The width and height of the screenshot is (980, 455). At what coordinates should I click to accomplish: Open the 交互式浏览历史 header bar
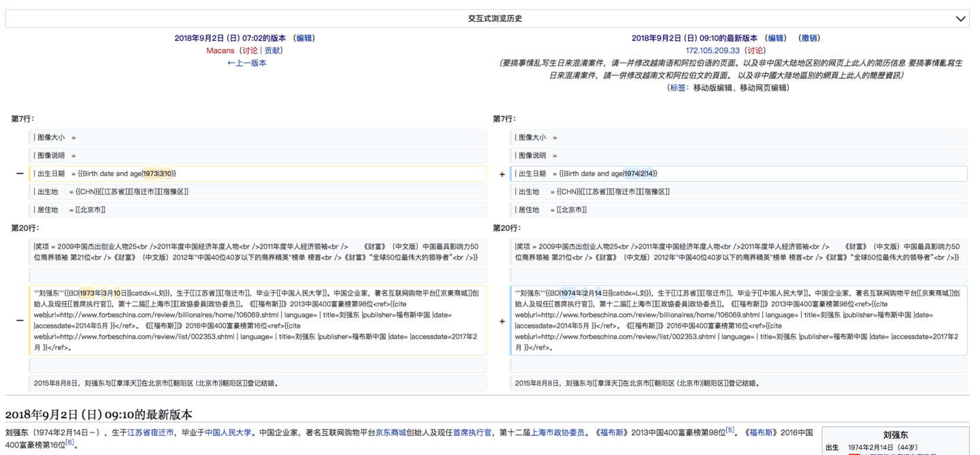[487, 19]
